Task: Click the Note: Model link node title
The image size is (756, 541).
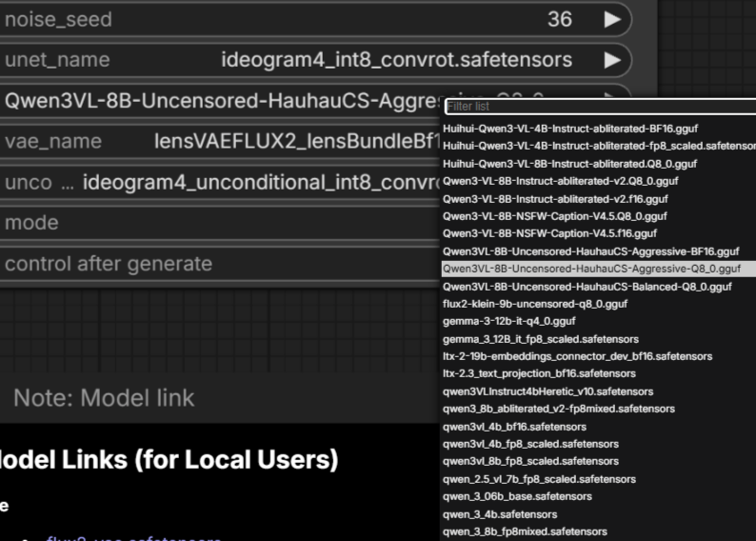Action: [104, 398]
